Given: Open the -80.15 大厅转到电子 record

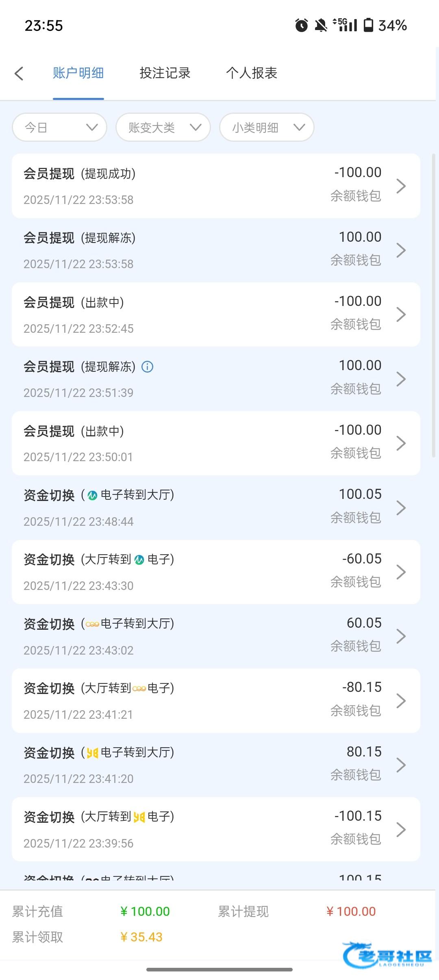Looking at the screenshot, I should (x=215, y=700).
